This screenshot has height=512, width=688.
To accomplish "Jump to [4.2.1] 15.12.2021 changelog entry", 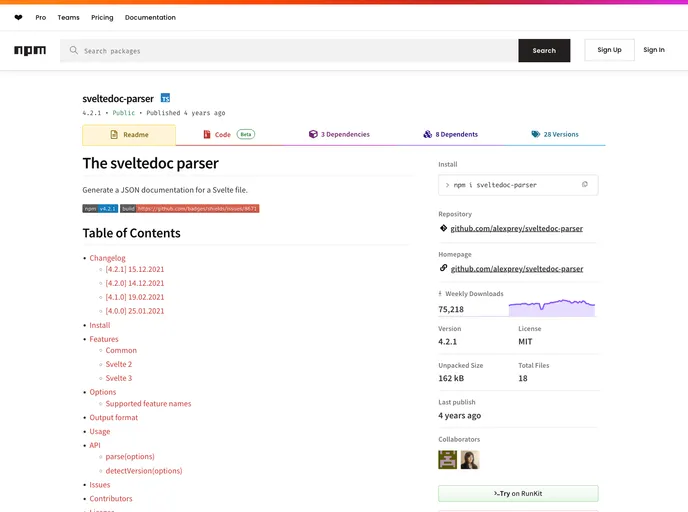I will [x=135, y=269].
